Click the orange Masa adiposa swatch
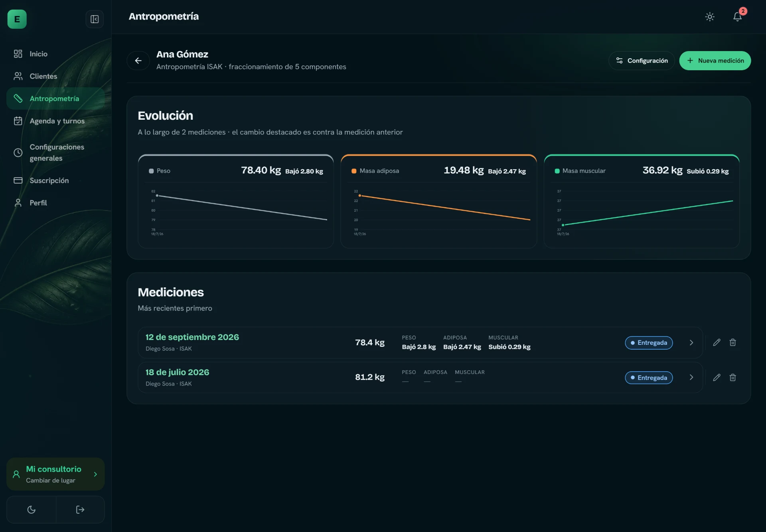This screenshot has width=766, height=532. click(354, 171)
